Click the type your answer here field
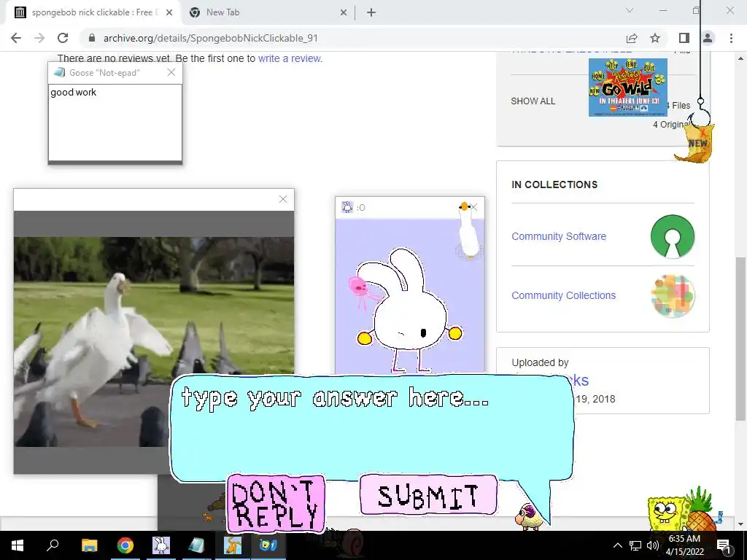747x560 pixels. (371, 426)
